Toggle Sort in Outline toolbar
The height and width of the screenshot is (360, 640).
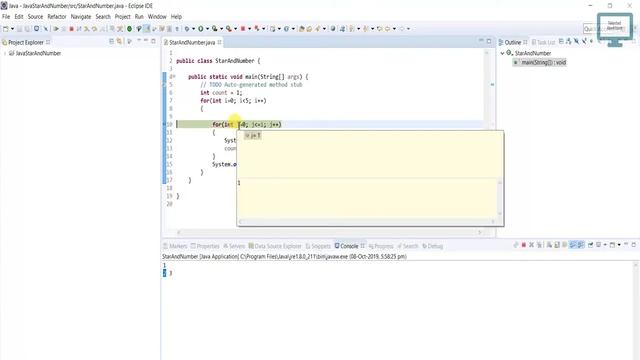[569, 41]
